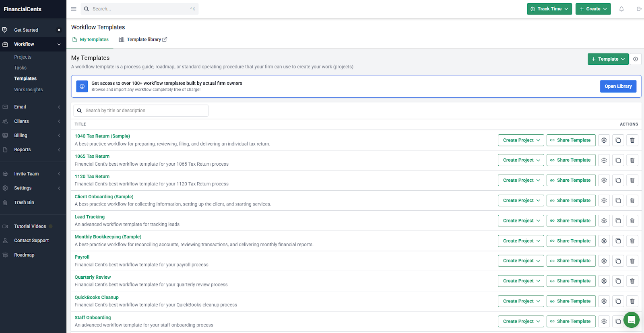The width and height of the screenshot is (644, 333).
Task: Open the QuickBooks Cleanup template link
Action: (97, 298)
